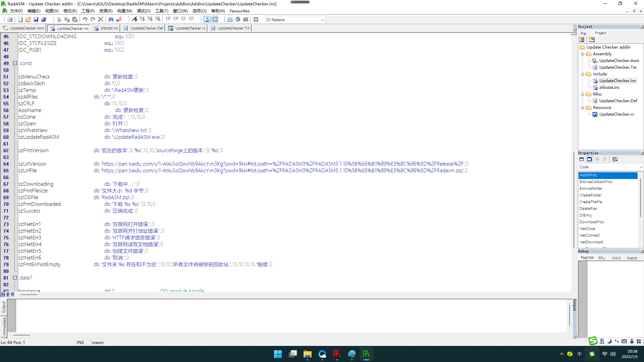
Task: Open Windows Start menu
Action: pyautogui.click(x=278, y=354)
